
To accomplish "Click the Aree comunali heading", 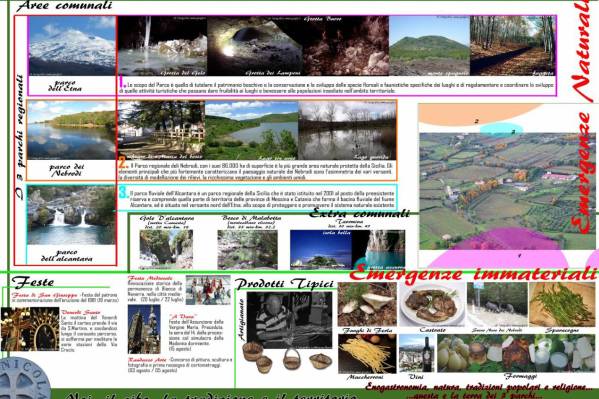I will point(65,6).
